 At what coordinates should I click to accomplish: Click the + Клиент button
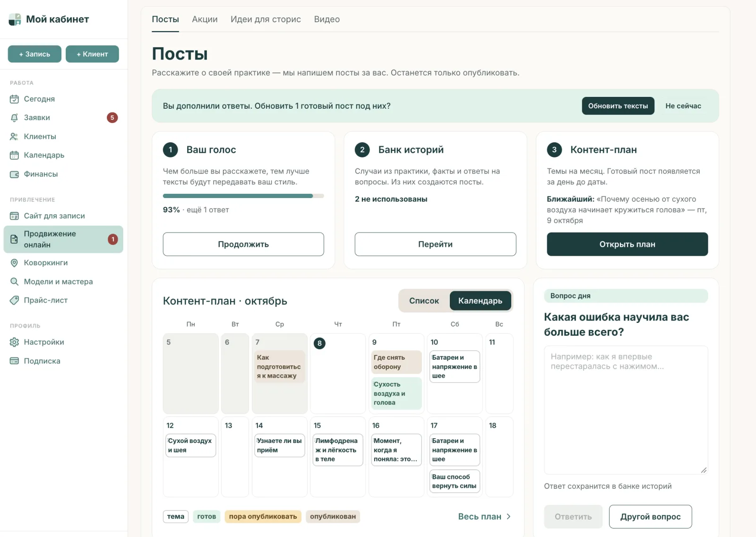click(x=92, y=54)
